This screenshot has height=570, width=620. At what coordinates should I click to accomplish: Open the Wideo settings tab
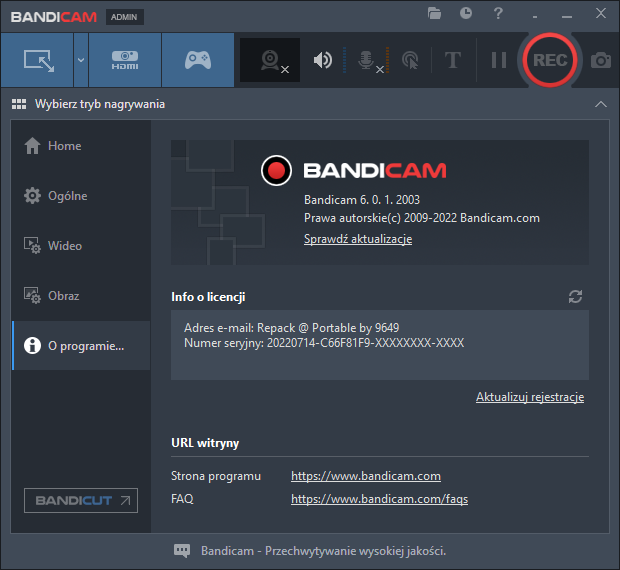tap(81, 245)
